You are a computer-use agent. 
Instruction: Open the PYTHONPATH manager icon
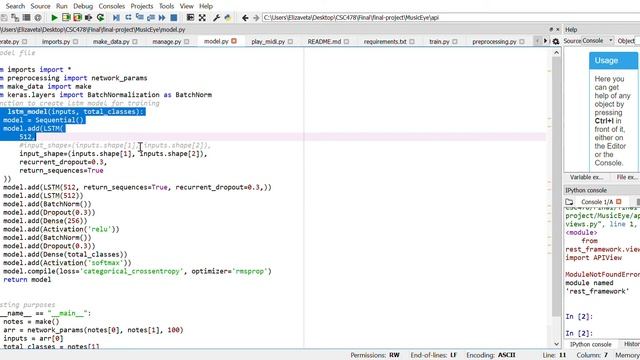click(x=228, y=18)
